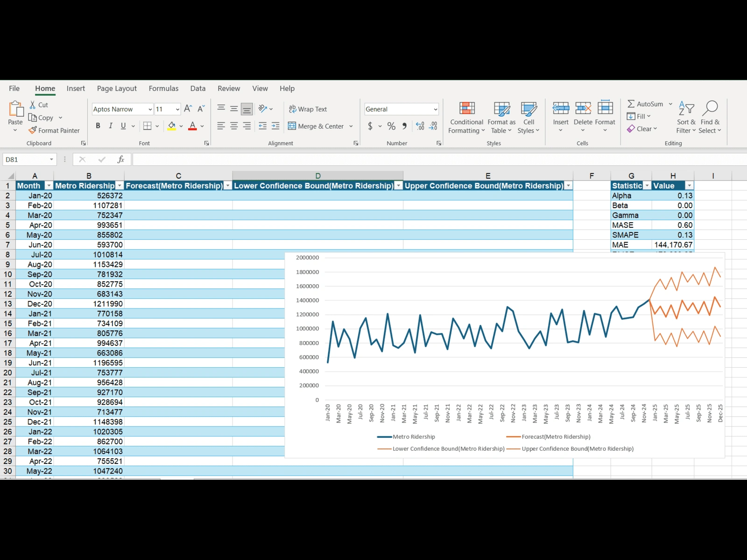Click the Fill button
747x560 pixels.
tap(639, 116)
